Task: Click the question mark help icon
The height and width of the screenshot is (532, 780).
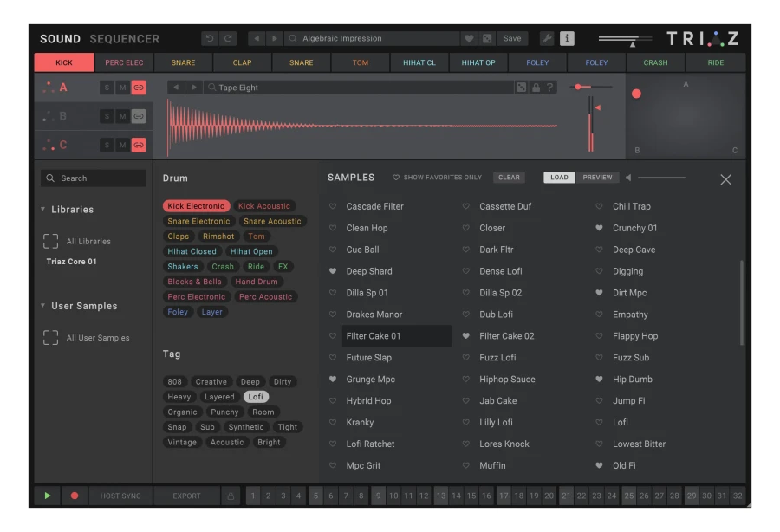Action: click(549, 88)
